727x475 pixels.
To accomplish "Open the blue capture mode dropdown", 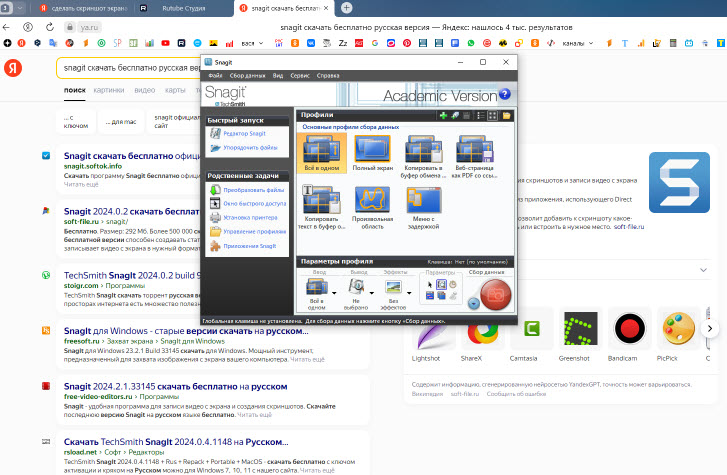I will (473, 303).
